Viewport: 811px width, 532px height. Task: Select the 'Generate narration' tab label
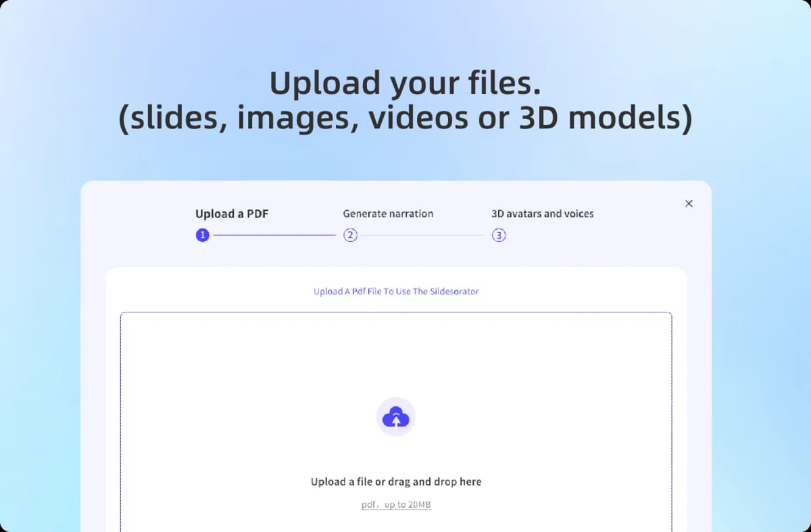[388, 214]
